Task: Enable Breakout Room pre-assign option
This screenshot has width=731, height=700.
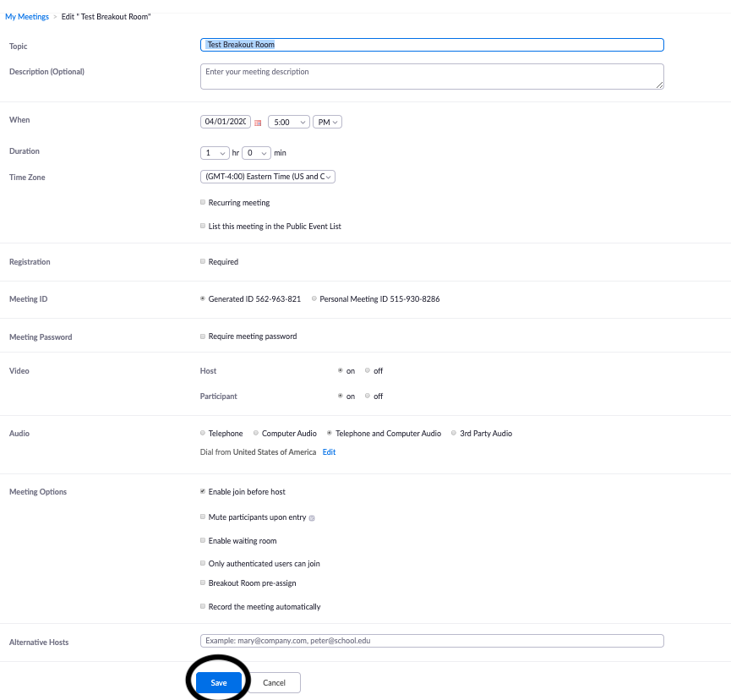Action: click(203, 583)
